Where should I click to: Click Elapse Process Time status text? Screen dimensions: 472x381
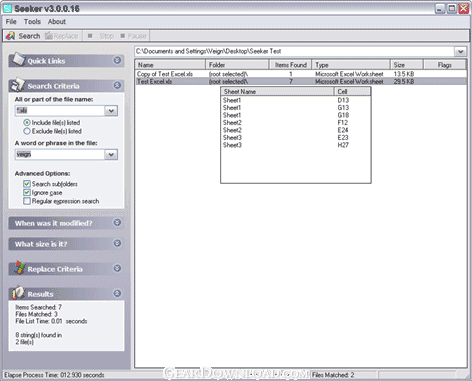tap(54, 375)
